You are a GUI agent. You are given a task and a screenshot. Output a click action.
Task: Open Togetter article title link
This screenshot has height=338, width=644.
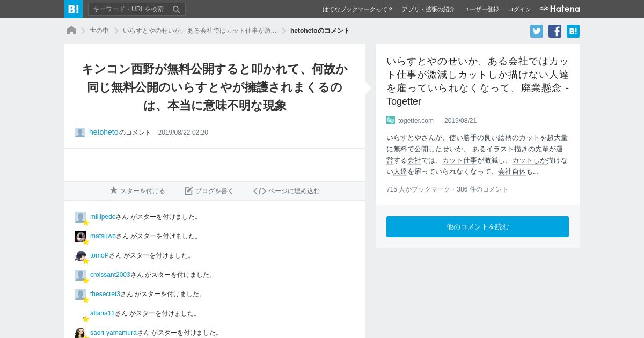478,81
